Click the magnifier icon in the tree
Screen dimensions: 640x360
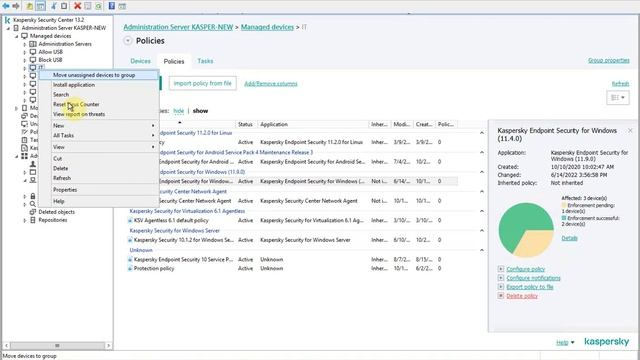[x=33, y=204]
